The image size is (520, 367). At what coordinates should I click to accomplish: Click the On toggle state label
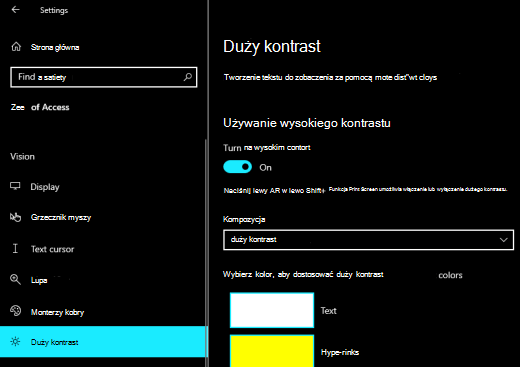(265, 167)
